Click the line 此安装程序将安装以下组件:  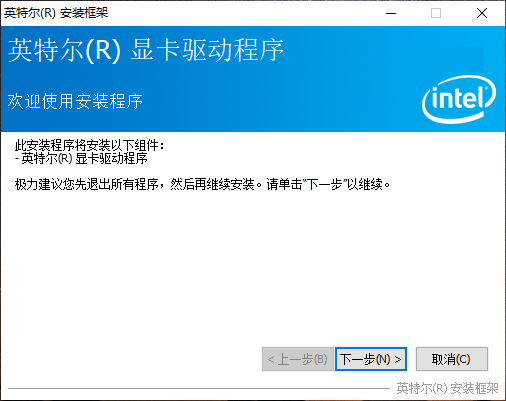pos(89,145)
